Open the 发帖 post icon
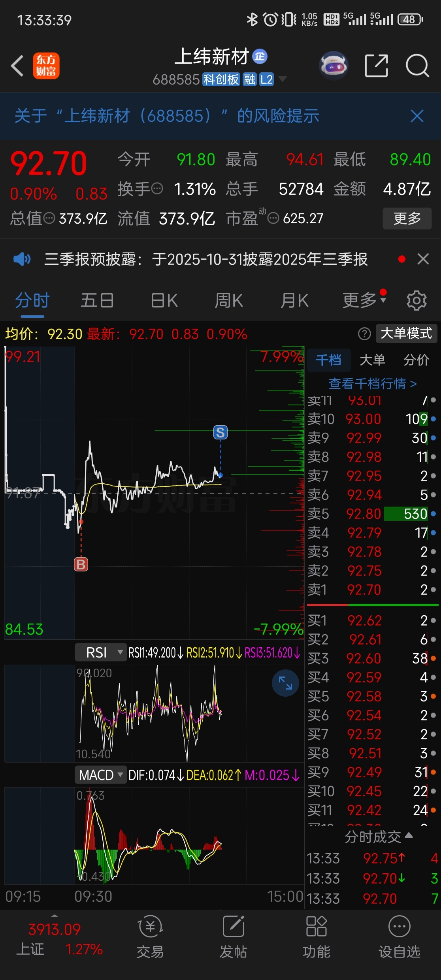The width and height of the screenshot is (441, 980). coord(234,937)
